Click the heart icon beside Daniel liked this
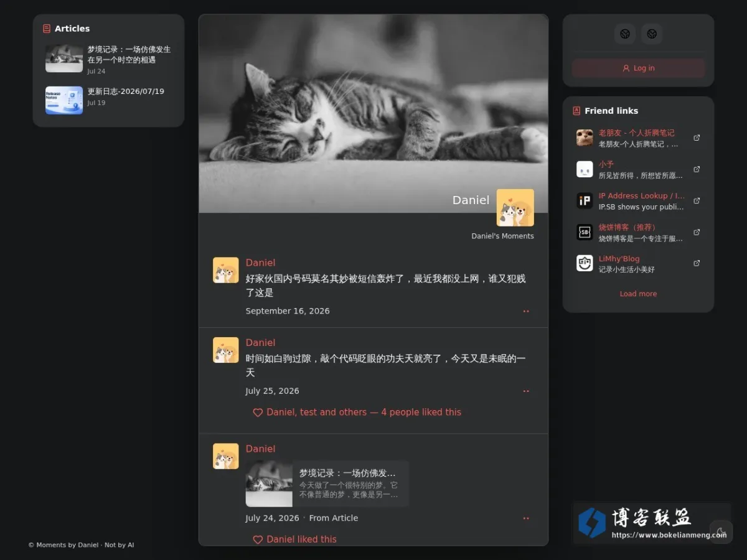The height and width of the screenshot is (560, 747). 258,539
